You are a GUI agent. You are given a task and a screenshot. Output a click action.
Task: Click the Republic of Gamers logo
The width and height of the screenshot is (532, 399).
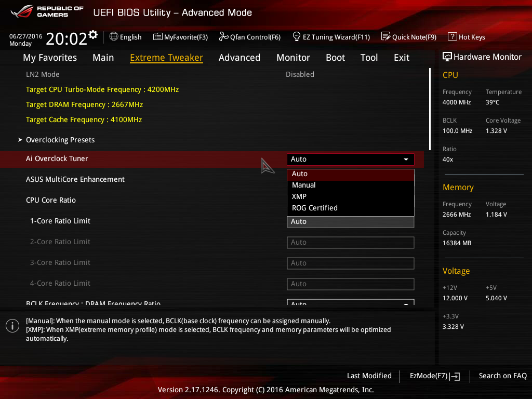pos(47,11)
